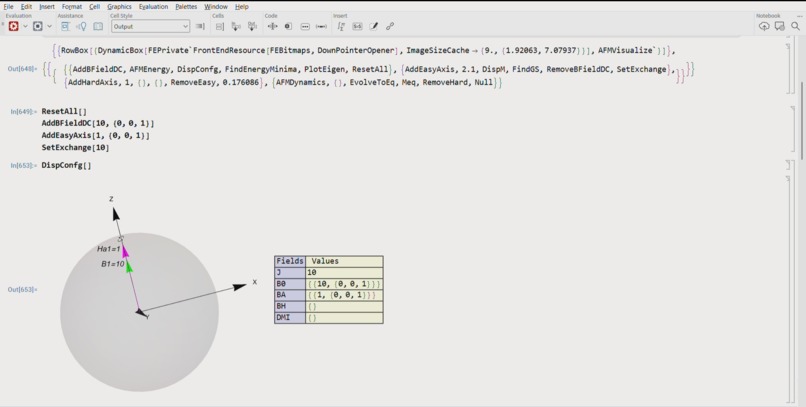Screen dimensions: 806x407
Task: Click the drawing pencil Insert icon
Action: (374, 26)
